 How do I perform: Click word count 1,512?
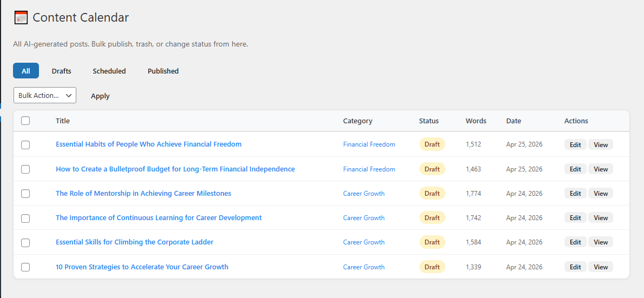[x=473, y=144]
